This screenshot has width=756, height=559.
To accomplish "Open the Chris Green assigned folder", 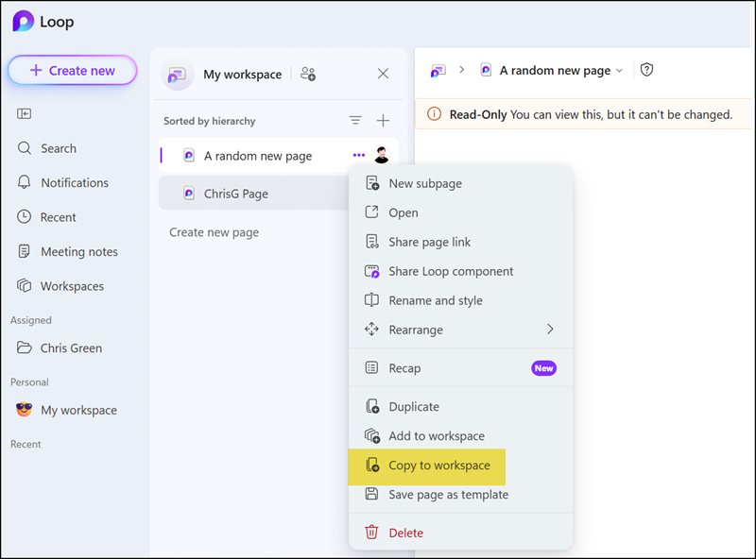I will tap(60, 347).
